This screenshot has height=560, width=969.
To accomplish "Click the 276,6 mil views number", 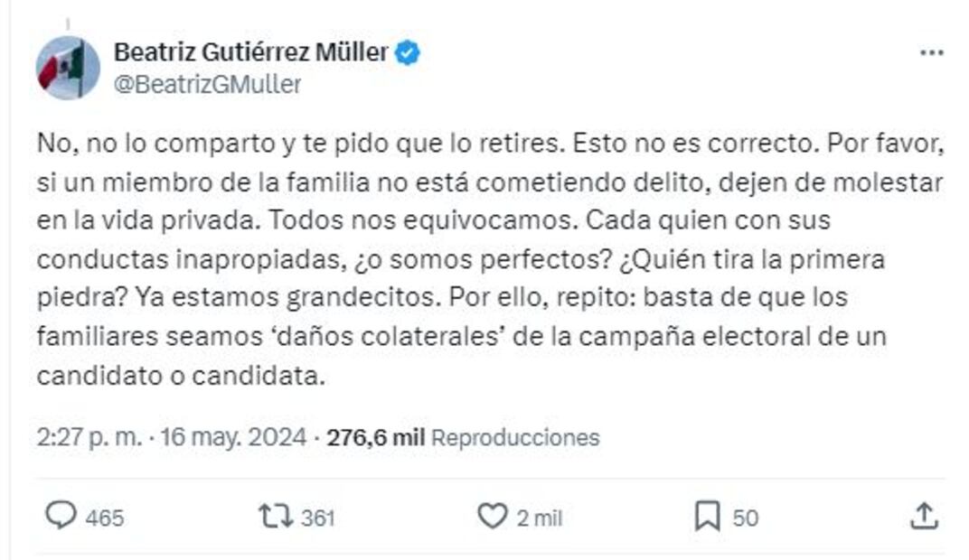I will pos(375,438).
